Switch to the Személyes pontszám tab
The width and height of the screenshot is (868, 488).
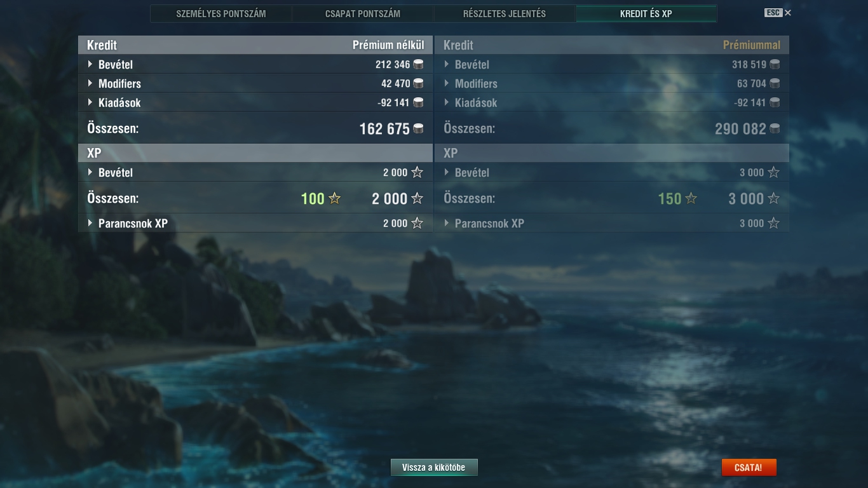coord(221,13)
